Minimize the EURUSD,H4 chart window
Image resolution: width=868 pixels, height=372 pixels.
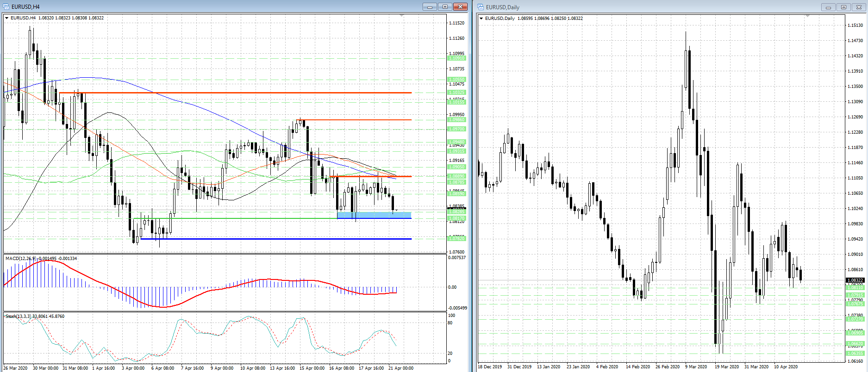430,6
